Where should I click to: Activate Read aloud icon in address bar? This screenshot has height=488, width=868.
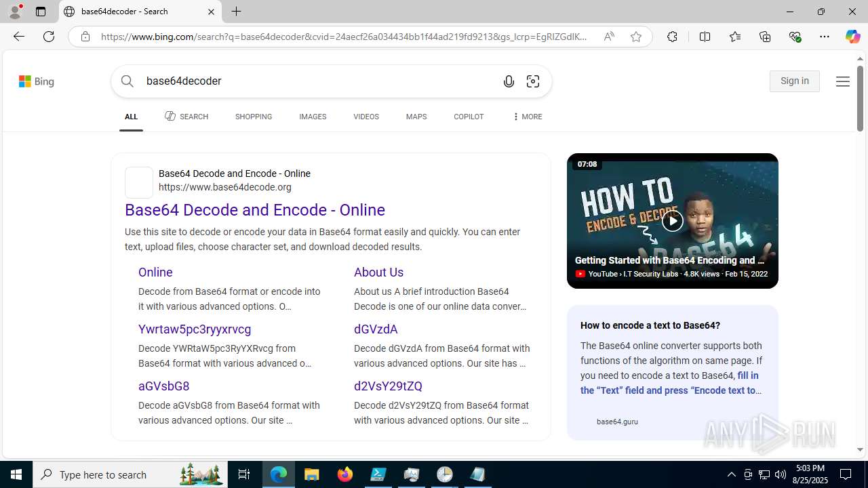pos(609,37)
